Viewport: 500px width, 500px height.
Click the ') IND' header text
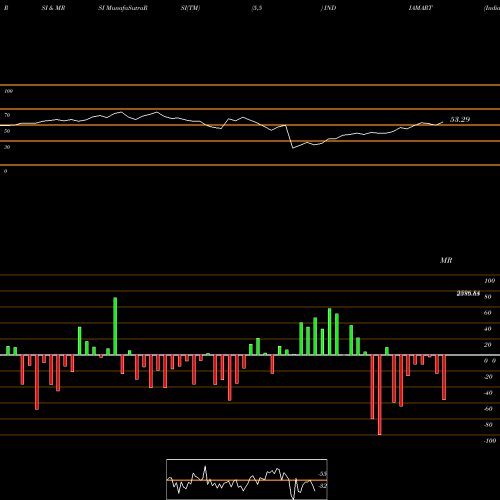pos(328,8)
